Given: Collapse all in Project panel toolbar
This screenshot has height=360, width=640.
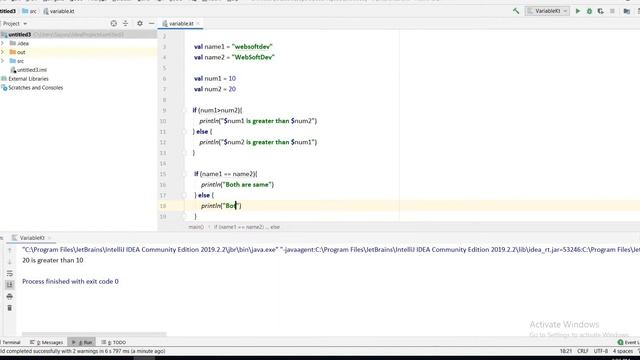Looking at the screenshot, I should click(125, 24).
